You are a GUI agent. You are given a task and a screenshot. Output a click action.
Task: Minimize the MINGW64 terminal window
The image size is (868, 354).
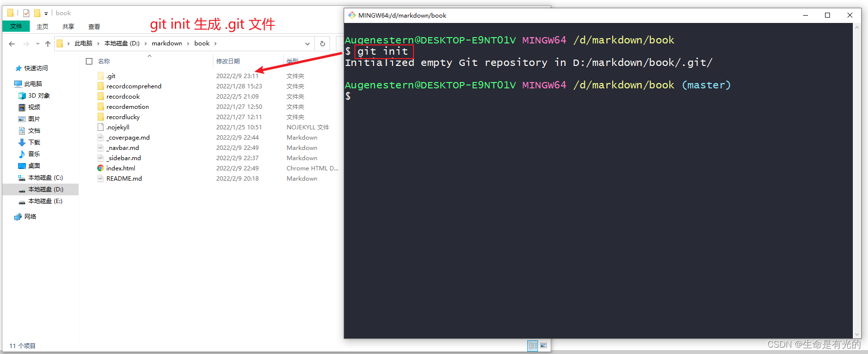(x=806, y=15)
